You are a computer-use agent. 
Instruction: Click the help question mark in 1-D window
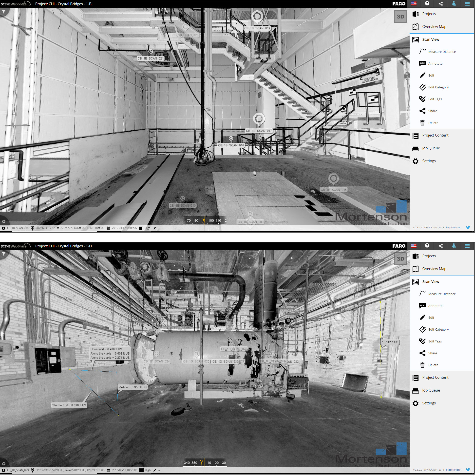tap(427, 246)
